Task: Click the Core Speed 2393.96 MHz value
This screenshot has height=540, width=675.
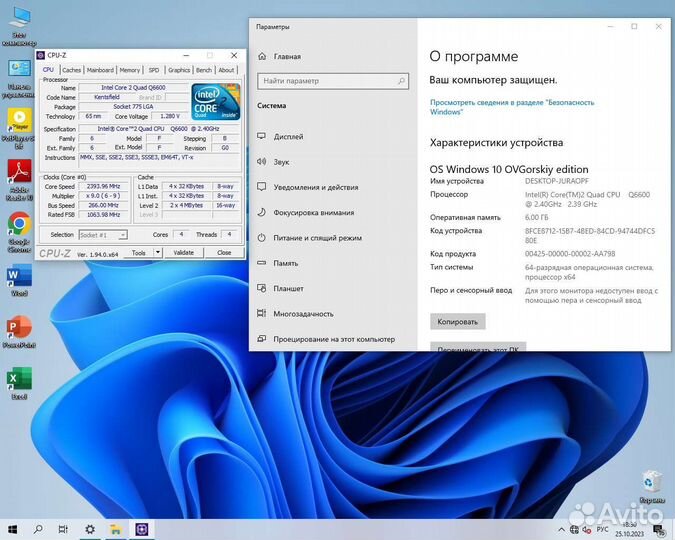Action: (103, 186)
